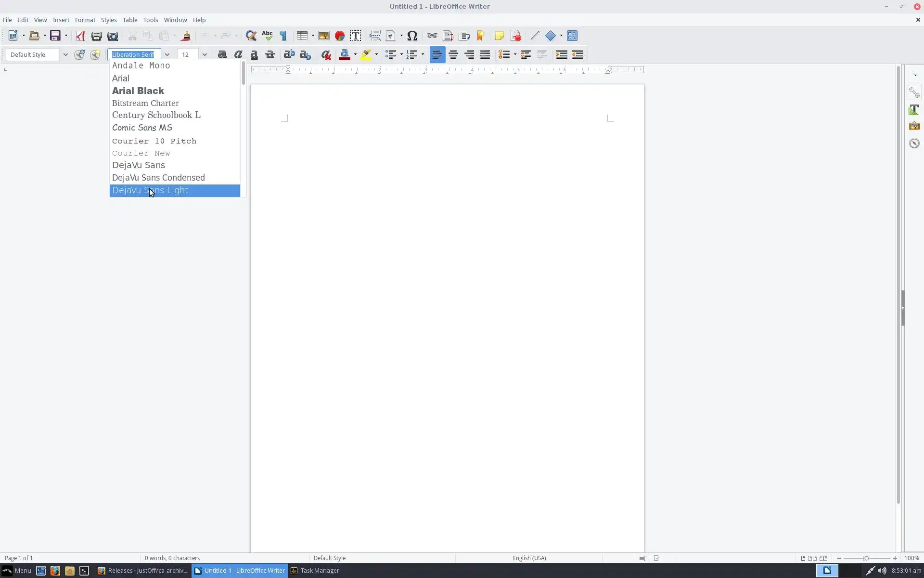Toggle center horizontal alignment
Image resolution: width=924 pixels, height=578 pixels.
tap(453, 55)
